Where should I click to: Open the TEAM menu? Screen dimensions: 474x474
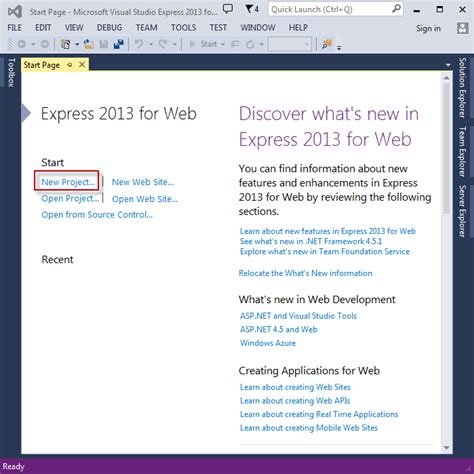tap(146, 28)
